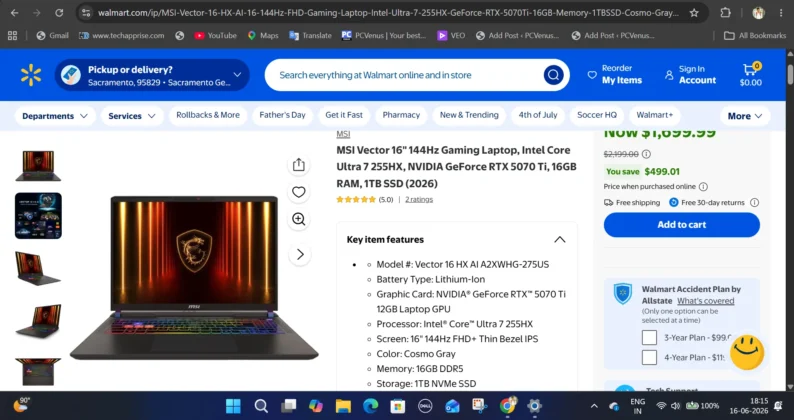Open www.techapprise.com bookmark

122,35
